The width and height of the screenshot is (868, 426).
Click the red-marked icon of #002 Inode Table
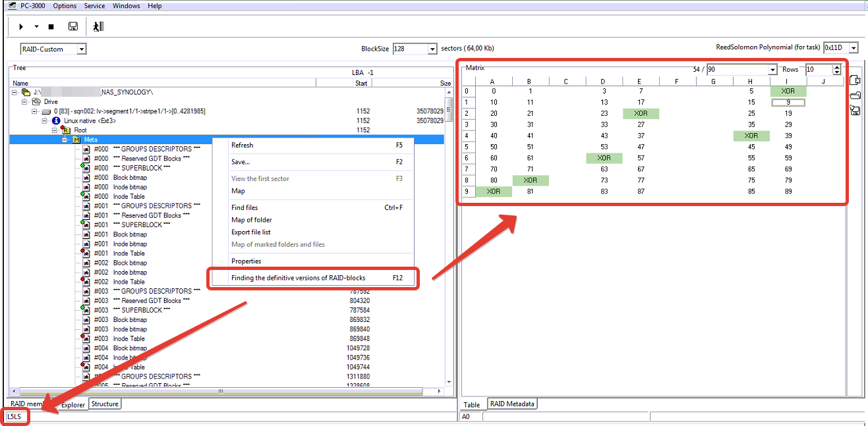tap(86, 281)
